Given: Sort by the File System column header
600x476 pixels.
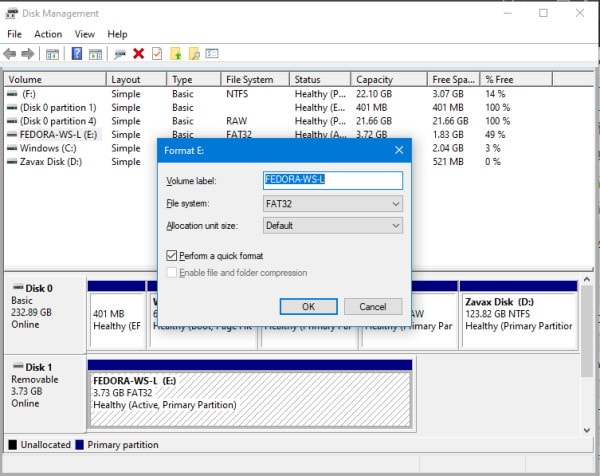Looking at the screenshot, I should coord(255,80).
